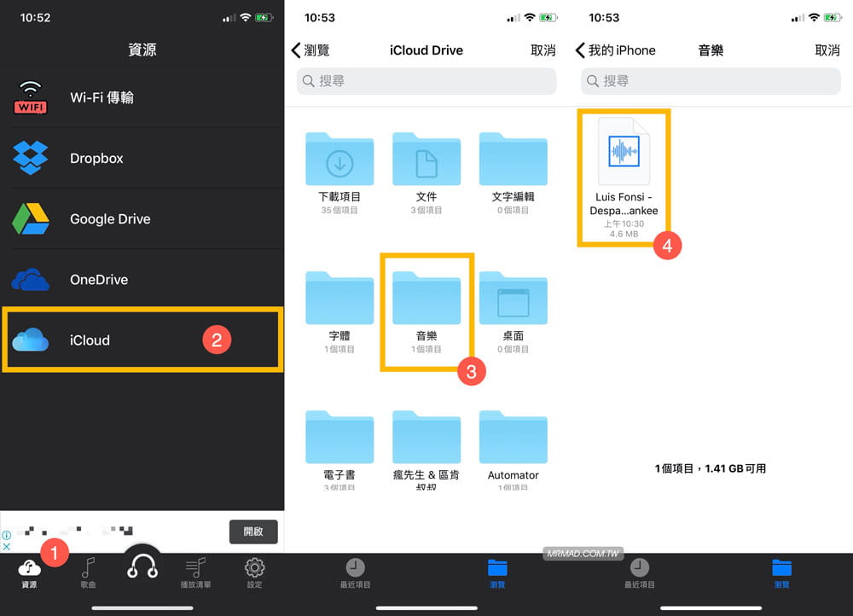Screen dimensions: 853x616
Task: Select 最近項目 tab in iCloud Drive screen
Action: [355, 574]
